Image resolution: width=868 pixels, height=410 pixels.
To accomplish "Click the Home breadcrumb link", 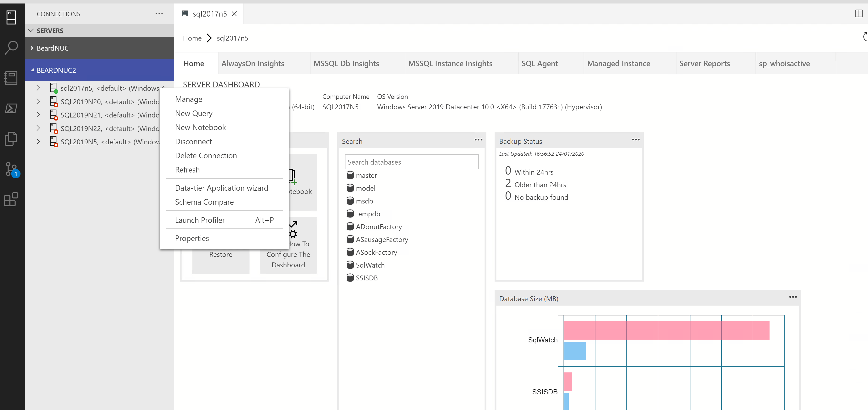I will pos(192,38).
